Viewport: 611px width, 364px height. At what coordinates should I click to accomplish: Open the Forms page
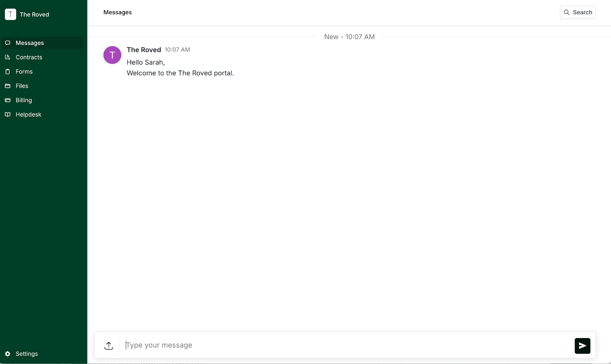(24, 71)
